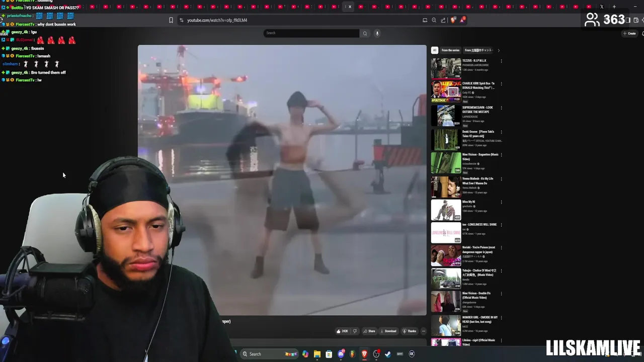Click the bookmark icon in address bar
644x362 pixels.
(171, 20)
